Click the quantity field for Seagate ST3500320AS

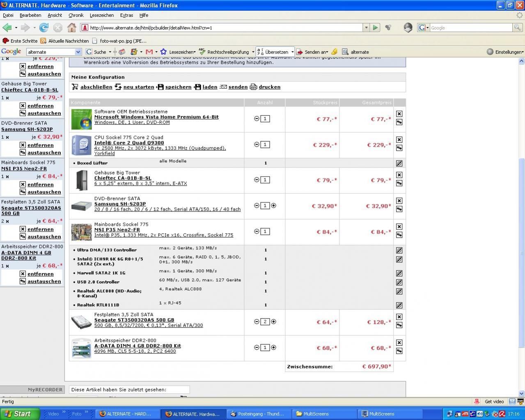coord(265,322)
